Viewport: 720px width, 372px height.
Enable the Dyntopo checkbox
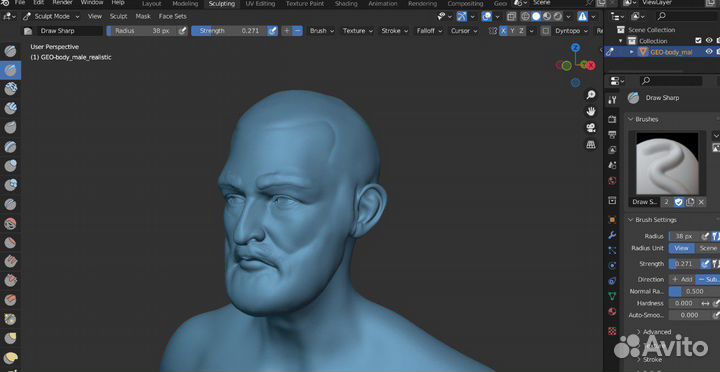point(546,31)
